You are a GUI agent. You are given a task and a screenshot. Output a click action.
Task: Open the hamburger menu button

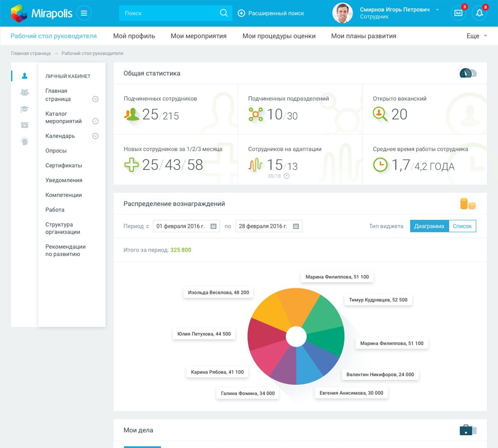click(x=84, y=13)
